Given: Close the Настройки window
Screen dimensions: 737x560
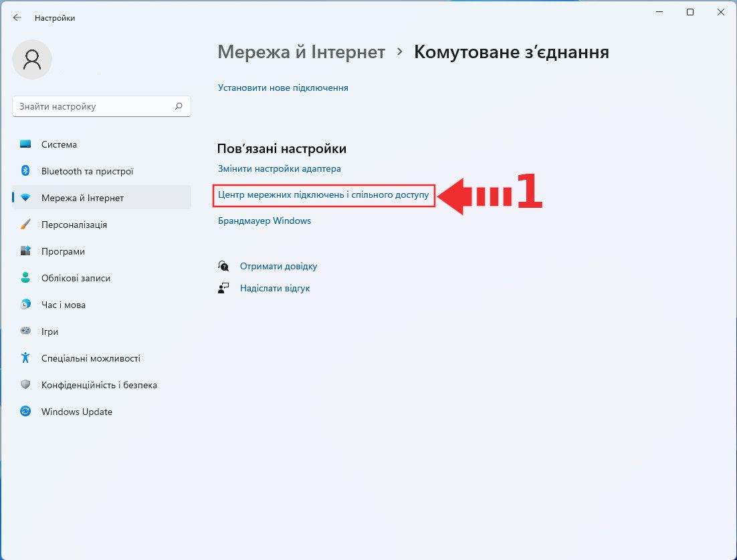Looking at the screenshot, I should click(720, 12).
